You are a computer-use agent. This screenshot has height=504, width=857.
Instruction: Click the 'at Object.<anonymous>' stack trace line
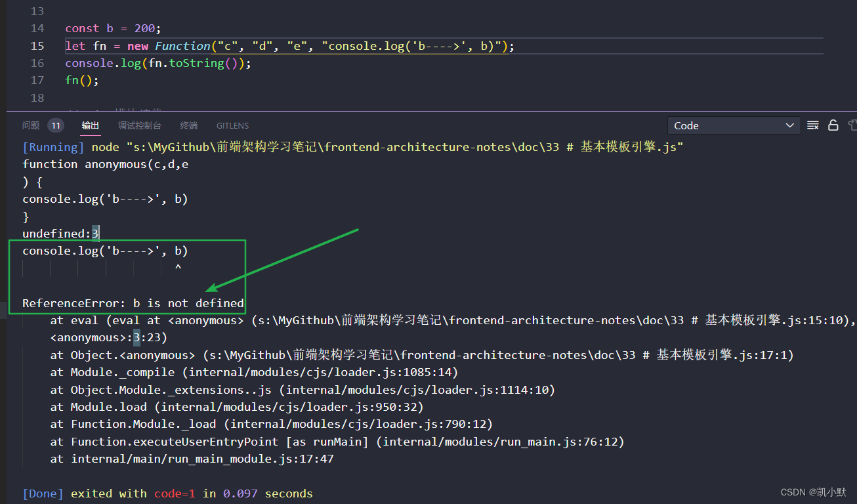tap(422, 355)
